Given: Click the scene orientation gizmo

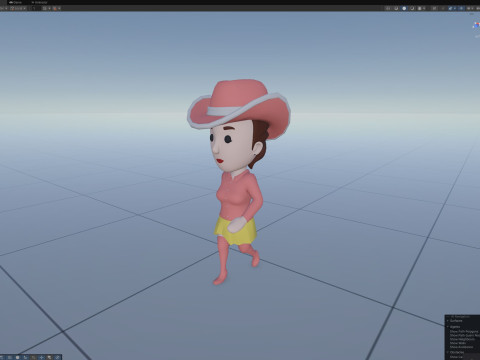Looking at the screenshot, I should pyautogui.click(x=477, y=26).
